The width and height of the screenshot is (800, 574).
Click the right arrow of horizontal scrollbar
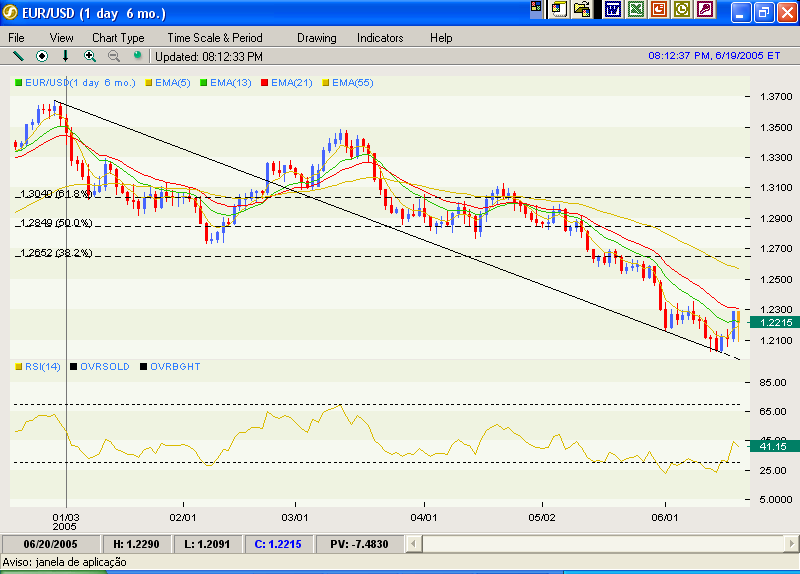[791, 544]
